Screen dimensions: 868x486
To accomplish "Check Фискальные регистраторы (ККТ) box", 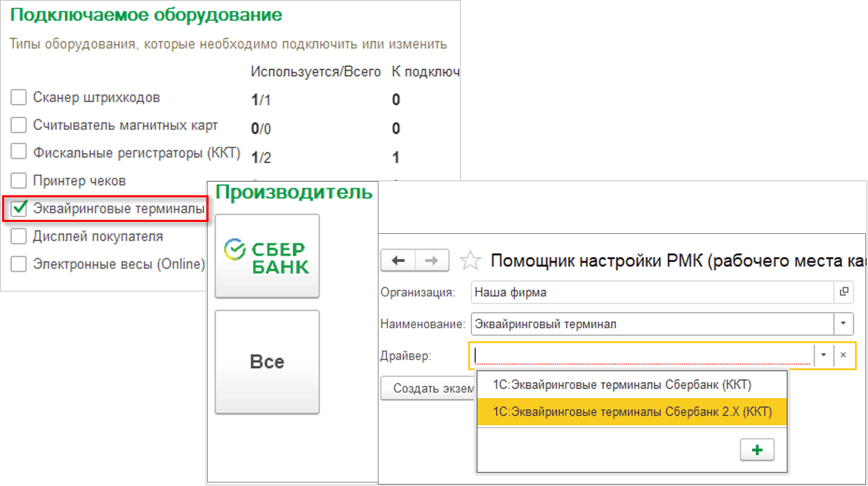I will pos(19,152).
